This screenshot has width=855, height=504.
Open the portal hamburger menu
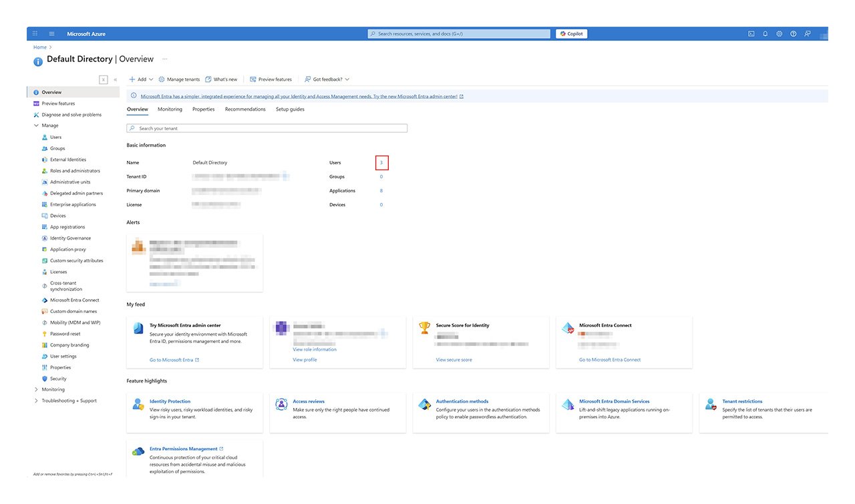coord(51,33)
